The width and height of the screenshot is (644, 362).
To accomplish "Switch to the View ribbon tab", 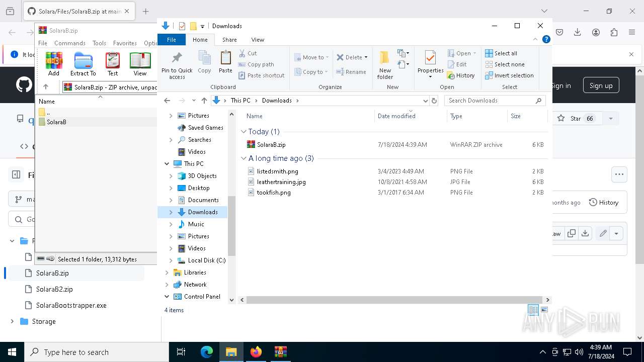I will 258,40.
